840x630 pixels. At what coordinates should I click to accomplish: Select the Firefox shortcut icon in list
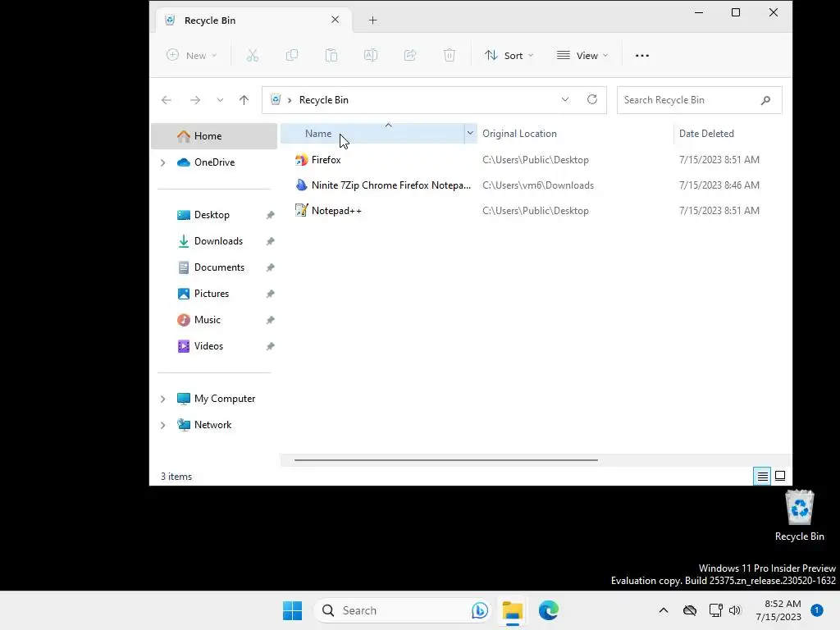point(302,160)
